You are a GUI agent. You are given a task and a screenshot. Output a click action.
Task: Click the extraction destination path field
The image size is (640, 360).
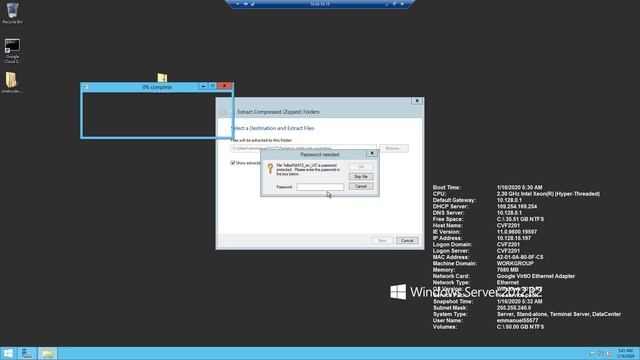point(303,148)
